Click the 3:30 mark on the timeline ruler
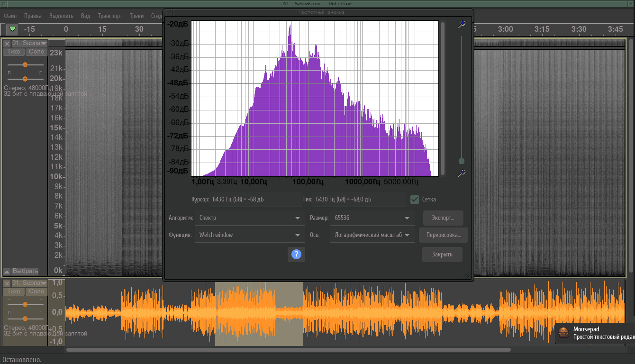 tap(579, 29)
